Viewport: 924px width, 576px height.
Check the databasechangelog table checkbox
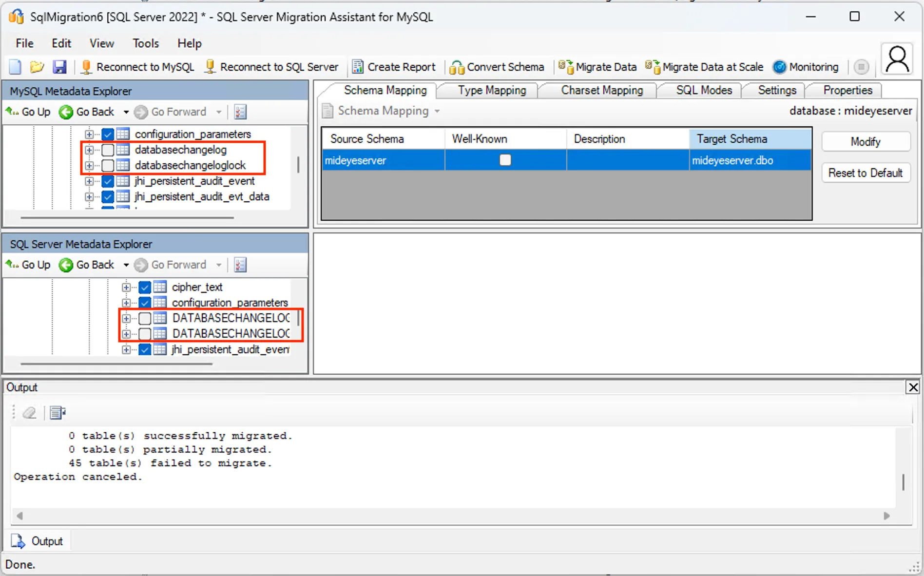pyautogui.click(x=108, y=150)
